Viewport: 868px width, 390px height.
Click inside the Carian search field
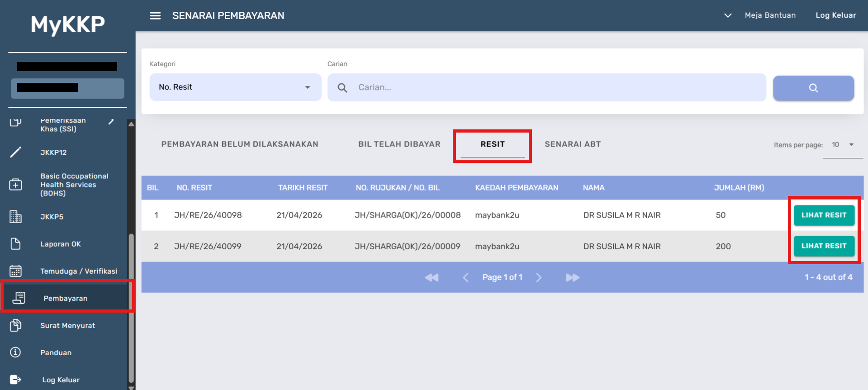pyautogui.click(x=556, y=87)
